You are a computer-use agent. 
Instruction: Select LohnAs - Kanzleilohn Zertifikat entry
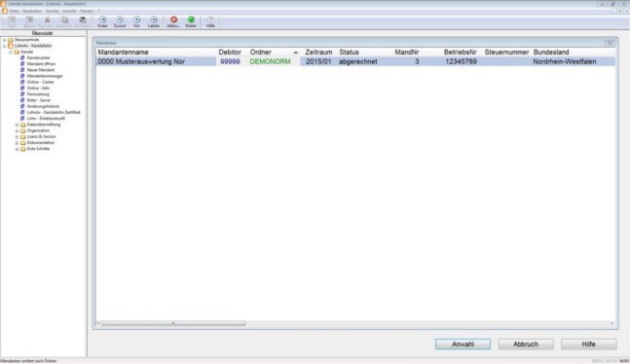[x=54, y=112]
